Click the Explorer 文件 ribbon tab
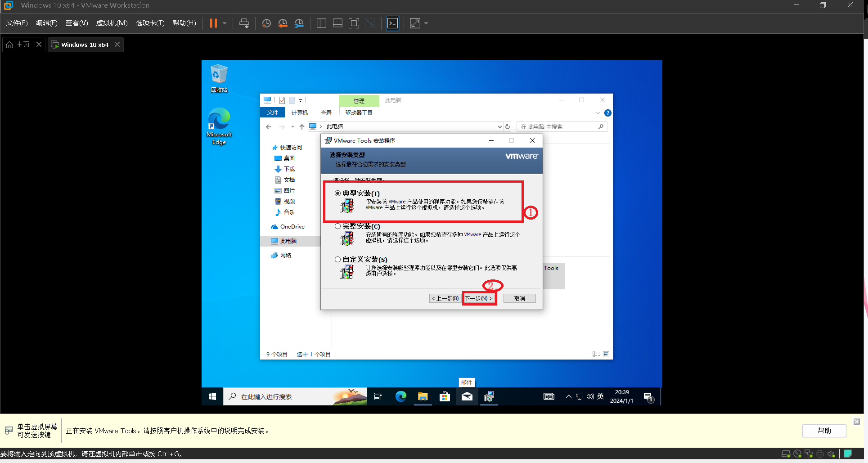Viewport: 868px width, 463px height. click(x=273, y=112)
